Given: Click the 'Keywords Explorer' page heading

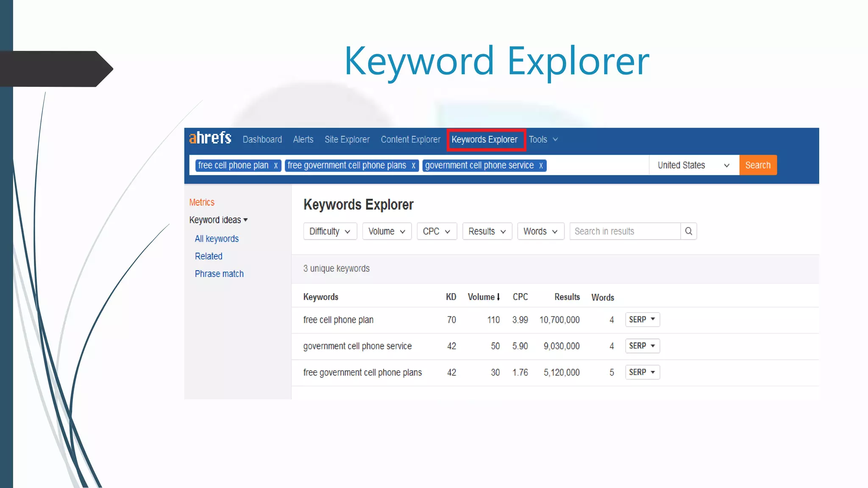Looking at the screenshot, I should pyautogui.click(x=358, y=205).
